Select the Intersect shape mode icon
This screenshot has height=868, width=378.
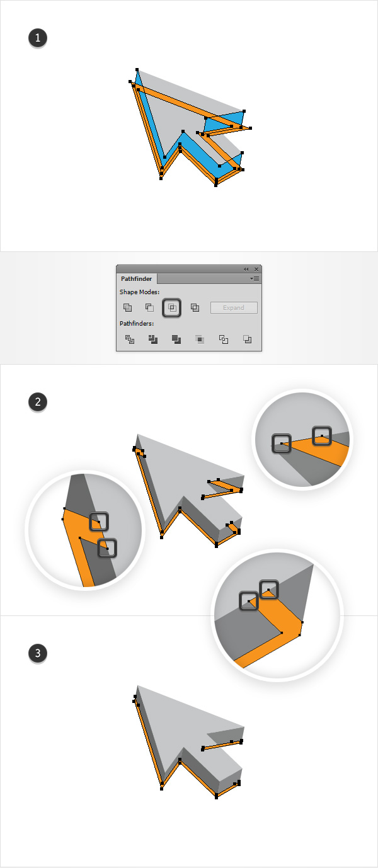(x=172, y=307)
